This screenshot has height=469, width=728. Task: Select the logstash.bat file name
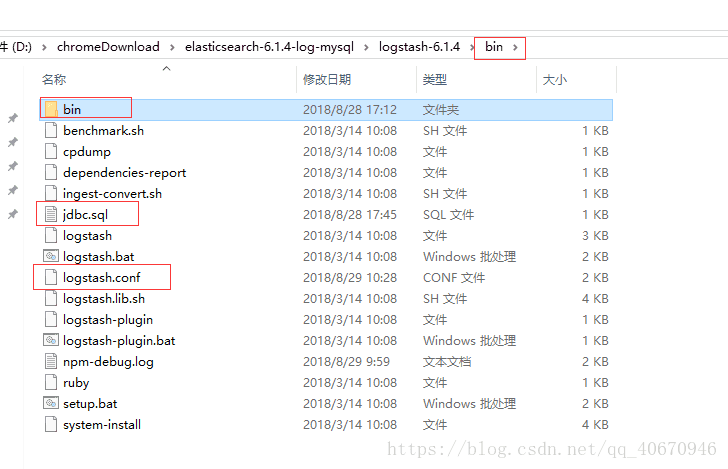click(98, 257)
